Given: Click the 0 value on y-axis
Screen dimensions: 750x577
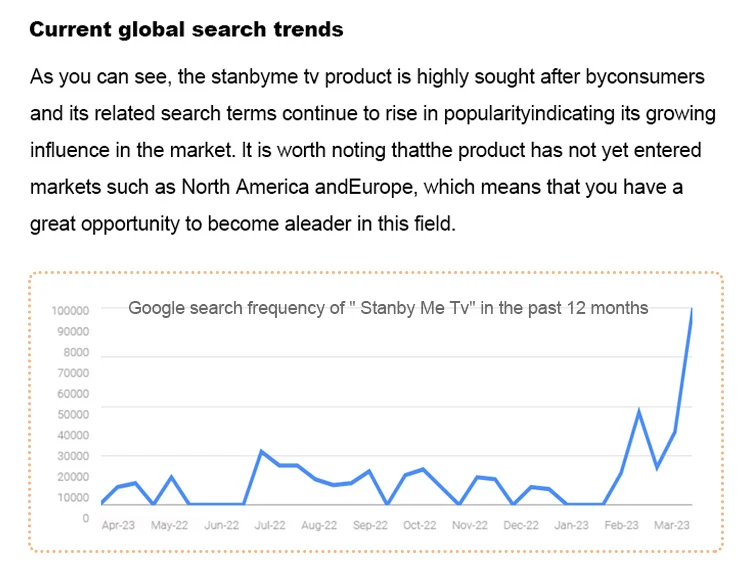Looking at the screenshot, I should coord(86,518).
